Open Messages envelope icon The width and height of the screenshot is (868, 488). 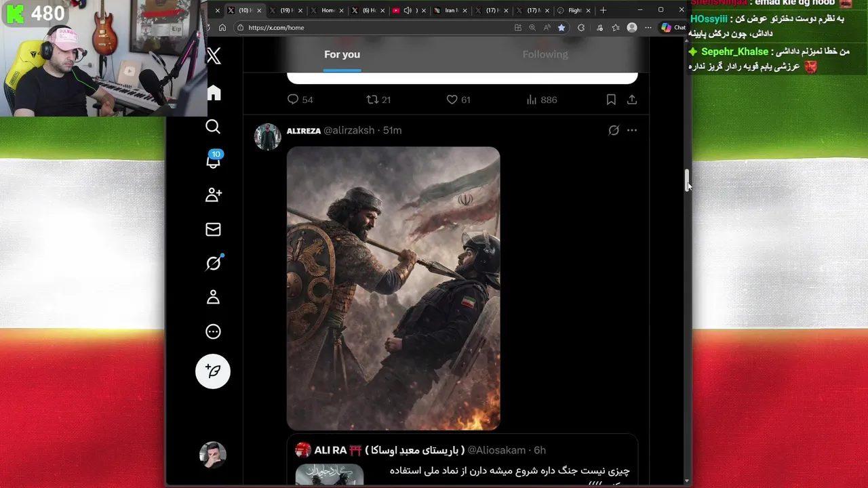pyautogui.click(x=213, y=229)
